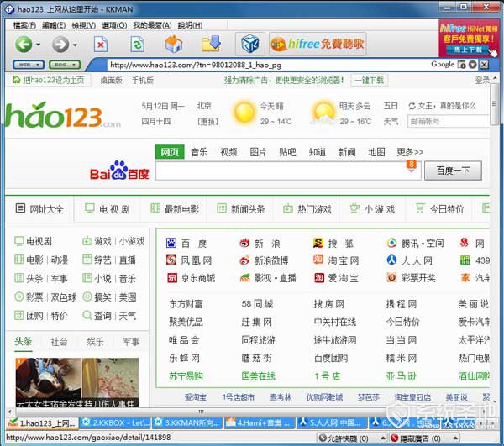Switch to 2.KKBOX browser tab
This screenshot has width=504, height=446.
(x=115, y=422)
